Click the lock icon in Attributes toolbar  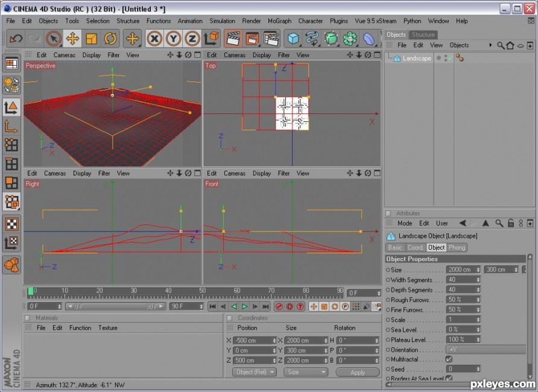point(511,223)
